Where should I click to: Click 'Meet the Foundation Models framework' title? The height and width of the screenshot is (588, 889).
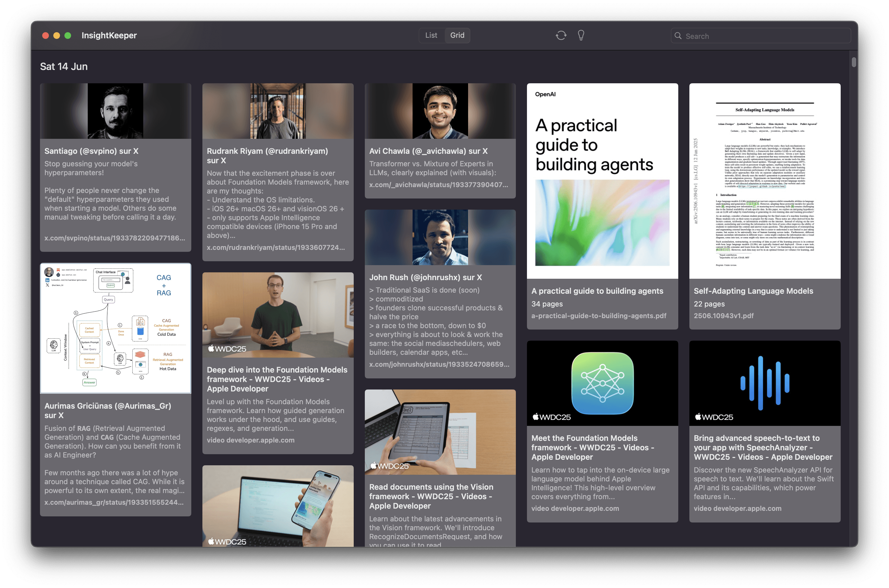click(592, 447)
